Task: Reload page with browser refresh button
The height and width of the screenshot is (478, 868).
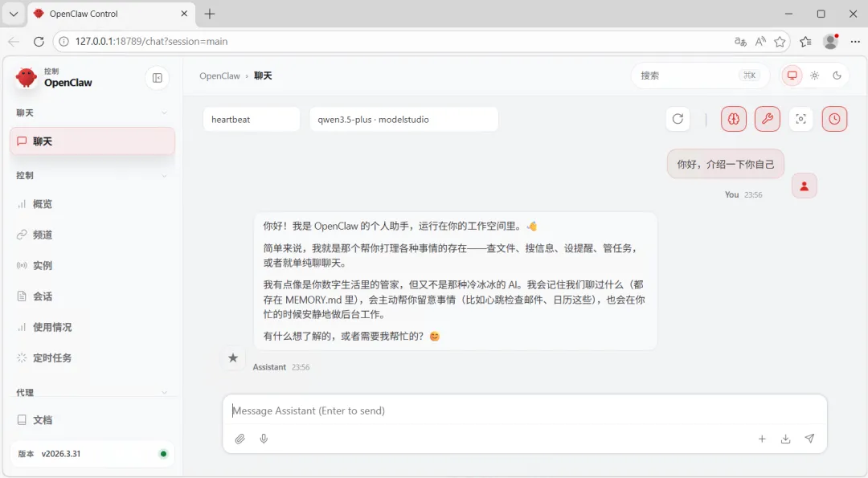Action: pos(39,42)
